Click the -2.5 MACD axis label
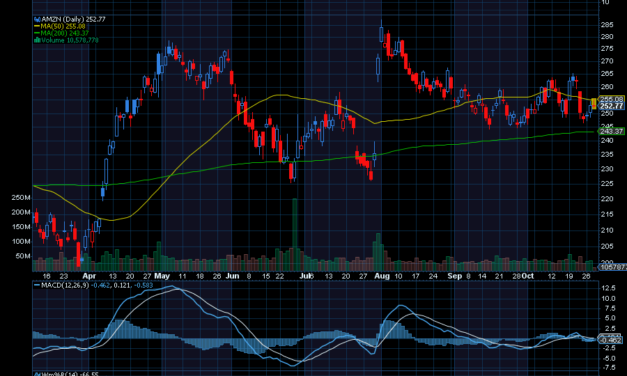This screenshot has width=627, height=376. pos(608,348)
